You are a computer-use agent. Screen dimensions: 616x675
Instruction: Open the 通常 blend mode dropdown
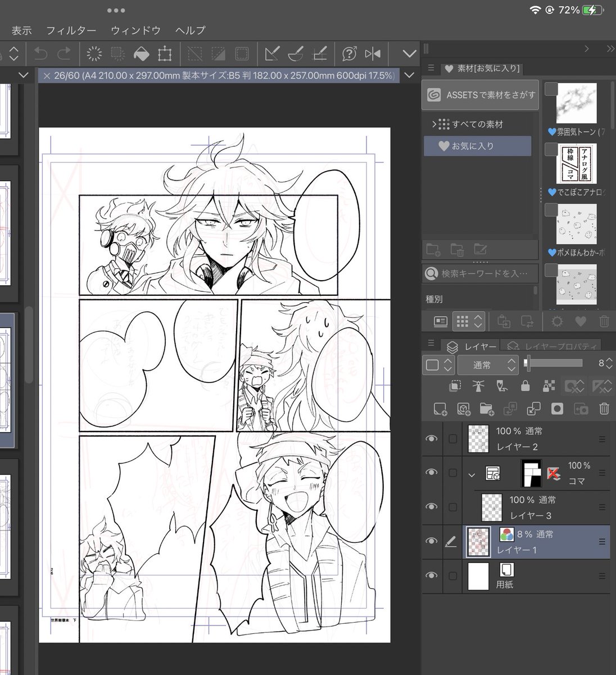(488, 364)
